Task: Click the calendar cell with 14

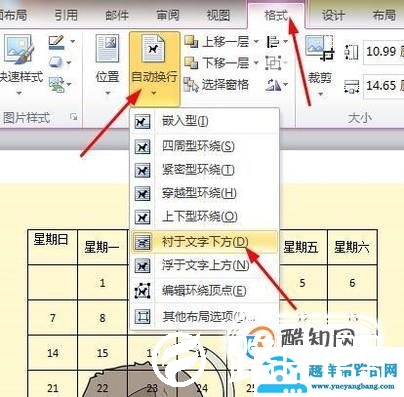Action: 53,353
